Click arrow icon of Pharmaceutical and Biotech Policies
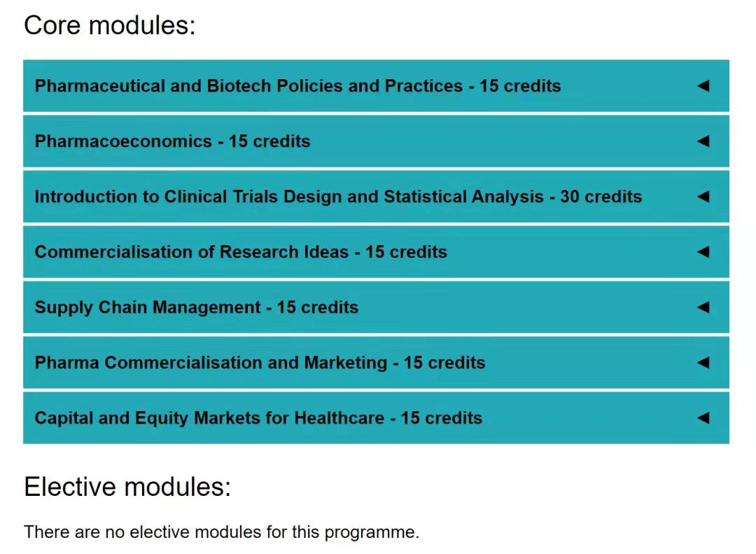Viewport: 756px width, 554px height. [x=703, y=86]
